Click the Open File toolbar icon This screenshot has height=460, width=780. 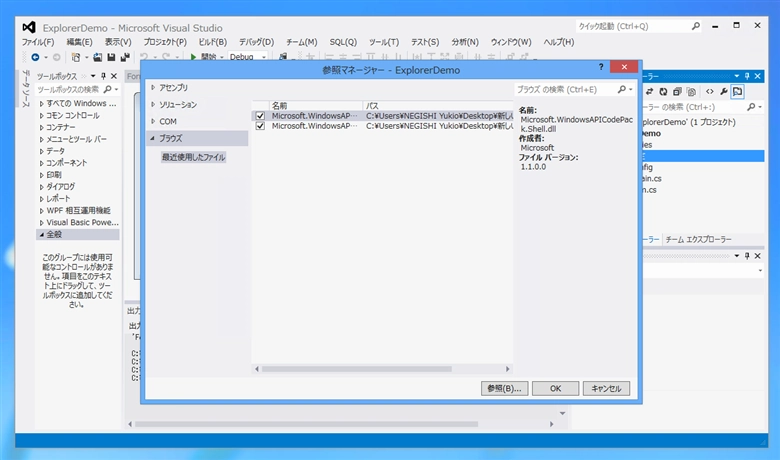(x=98, y=57)
